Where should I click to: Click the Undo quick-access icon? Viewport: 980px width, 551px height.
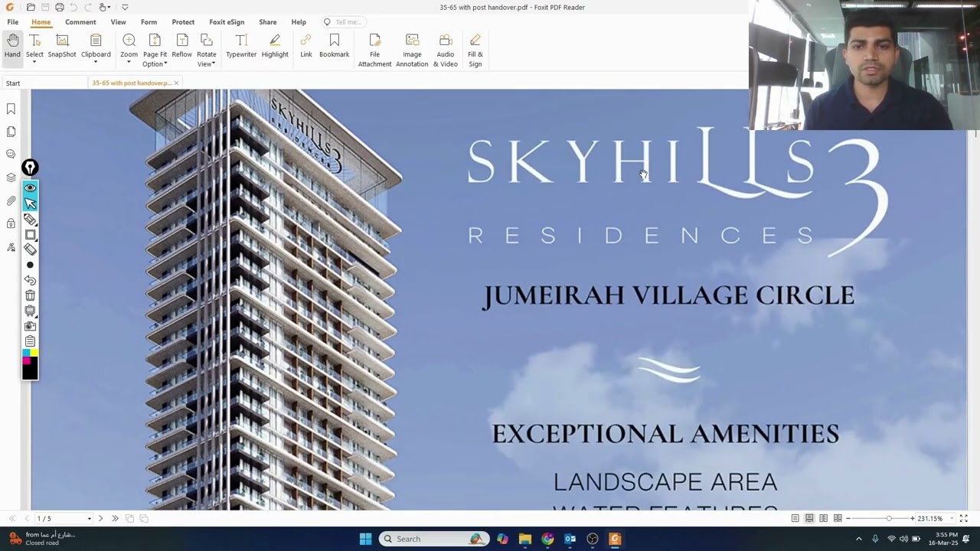73,8
